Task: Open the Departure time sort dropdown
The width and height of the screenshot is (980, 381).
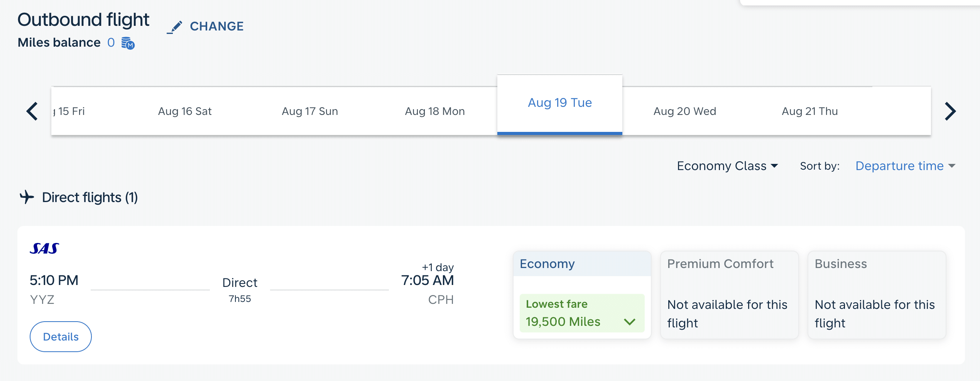Action: 905,166
